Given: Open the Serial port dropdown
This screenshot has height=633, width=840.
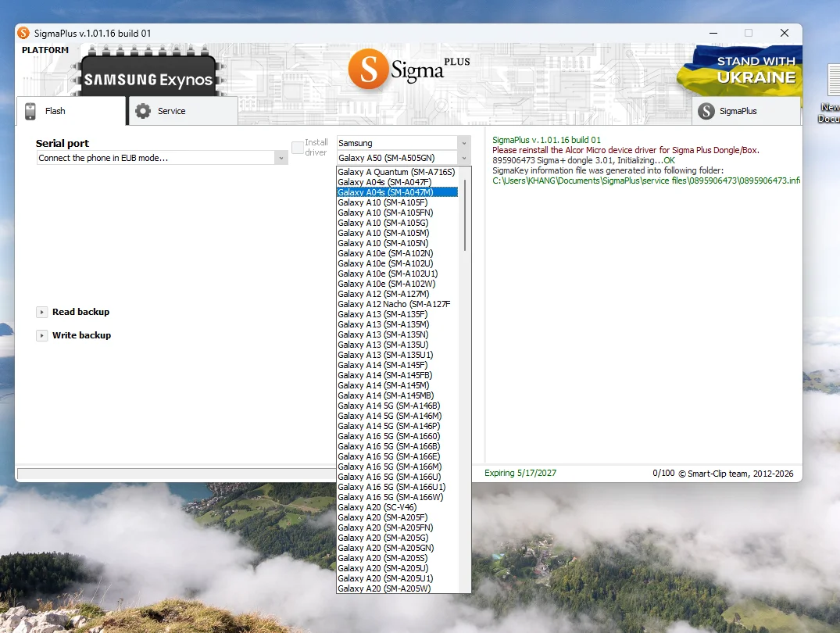Looking at the screenshot, I should click(x=163, y=158).
